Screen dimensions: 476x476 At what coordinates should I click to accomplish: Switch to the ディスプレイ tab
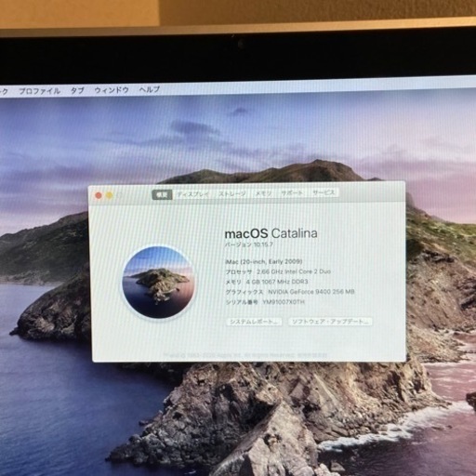(x=193, y=194)
